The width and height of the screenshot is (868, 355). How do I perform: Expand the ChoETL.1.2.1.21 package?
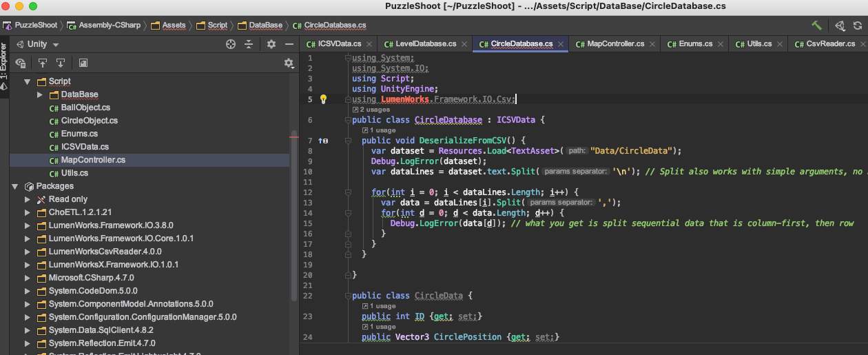click(28, 212)
